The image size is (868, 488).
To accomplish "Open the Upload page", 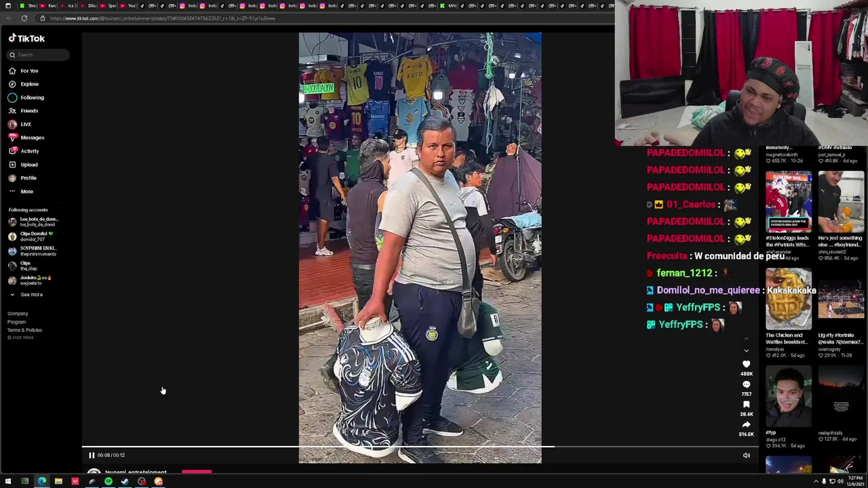I will point(23,165).
